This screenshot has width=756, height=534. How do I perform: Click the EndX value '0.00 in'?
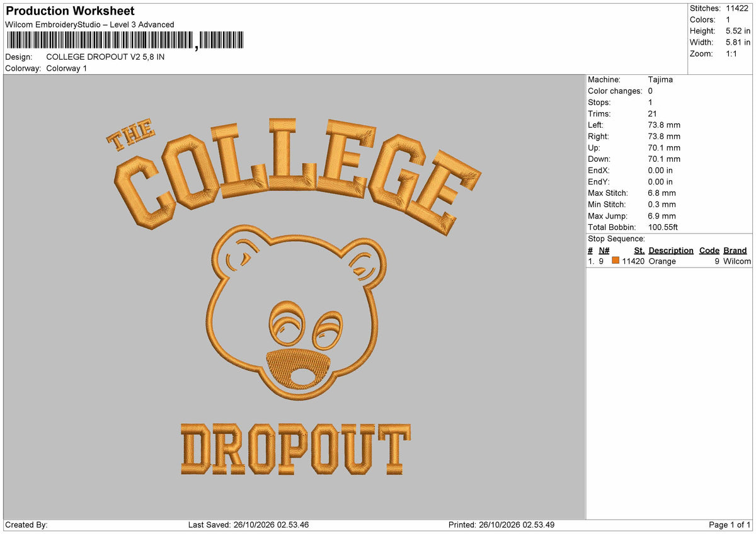click(x=660, y=170)
